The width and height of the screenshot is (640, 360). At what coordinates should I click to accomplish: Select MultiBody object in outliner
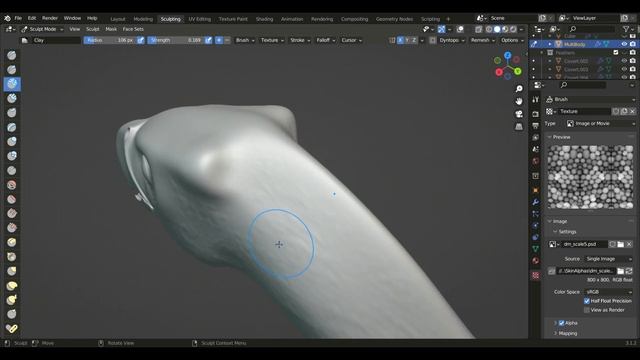point(575,44)
